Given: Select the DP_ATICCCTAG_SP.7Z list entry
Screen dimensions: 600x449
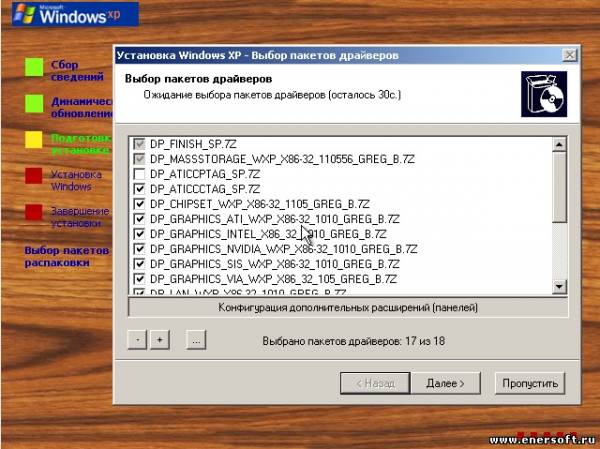Looking at the screenshot, I should 205,189.
